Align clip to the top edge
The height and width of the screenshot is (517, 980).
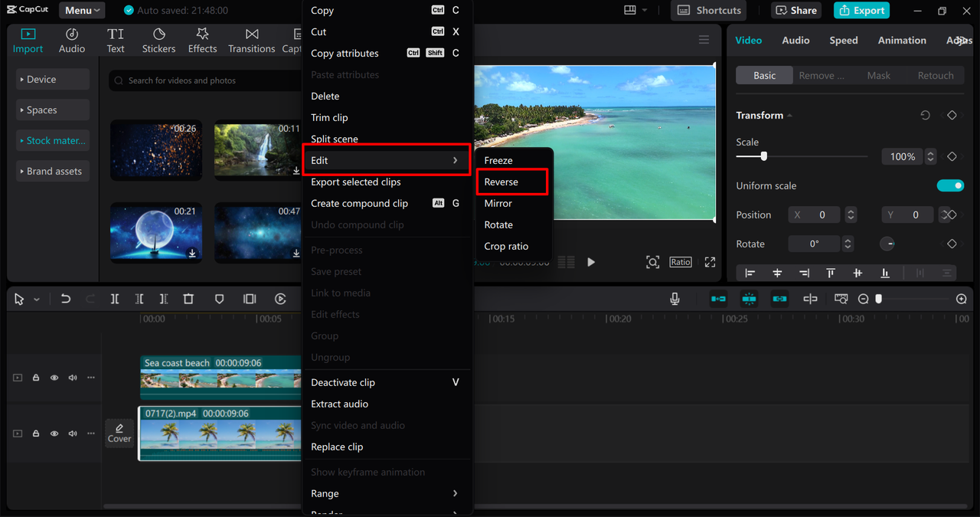831,273
